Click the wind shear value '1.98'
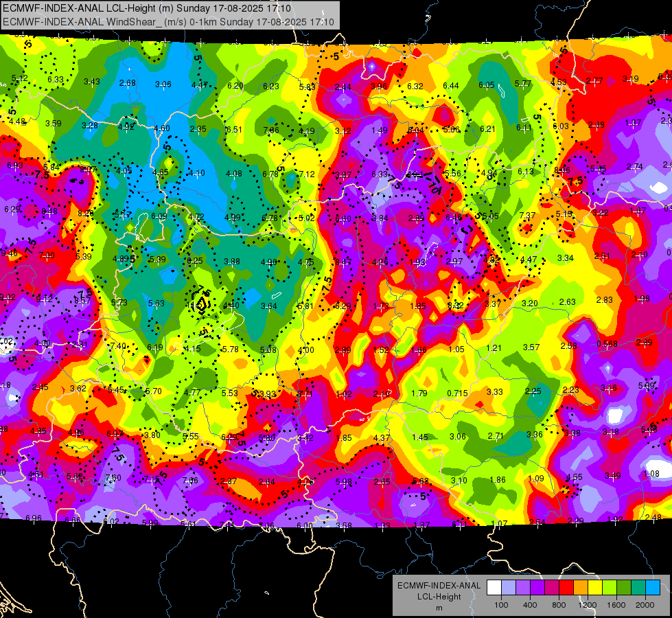The height and width of the screenshot is (618, 672). (642, 299)
